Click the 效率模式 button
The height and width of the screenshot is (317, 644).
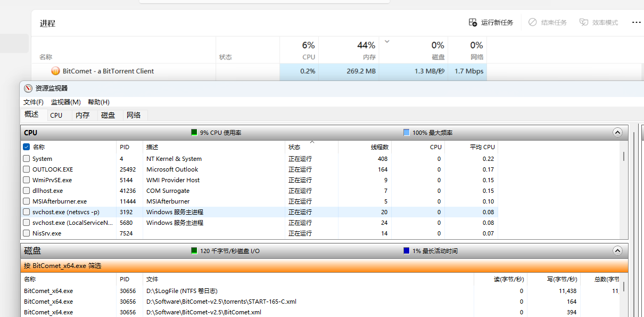[x=599, y=22]
